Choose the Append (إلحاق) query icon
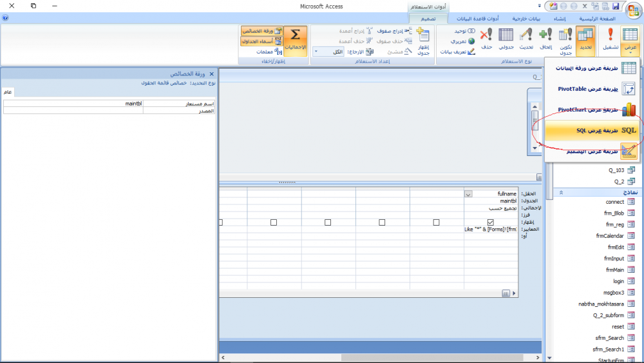 546,39
